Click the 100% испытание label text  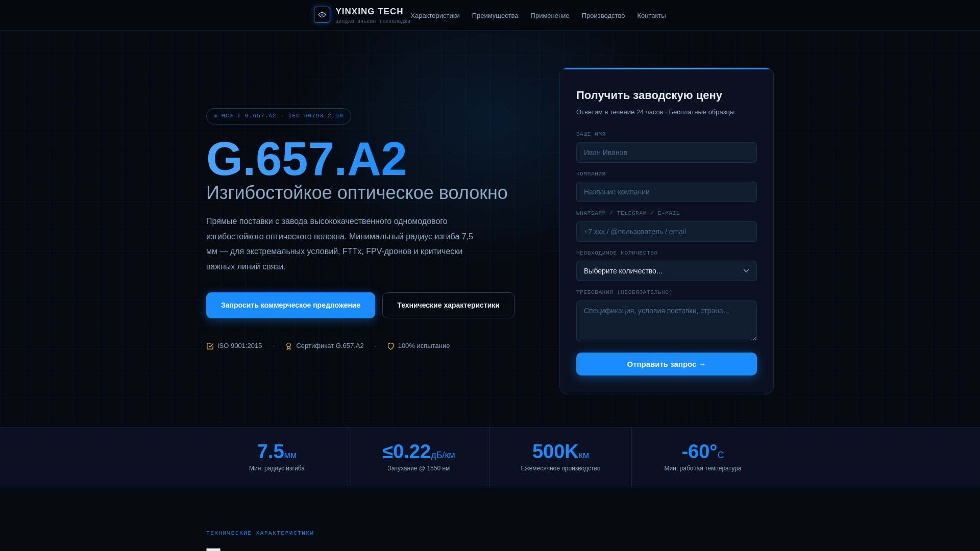pyautogui.click(x=424, y=346)
